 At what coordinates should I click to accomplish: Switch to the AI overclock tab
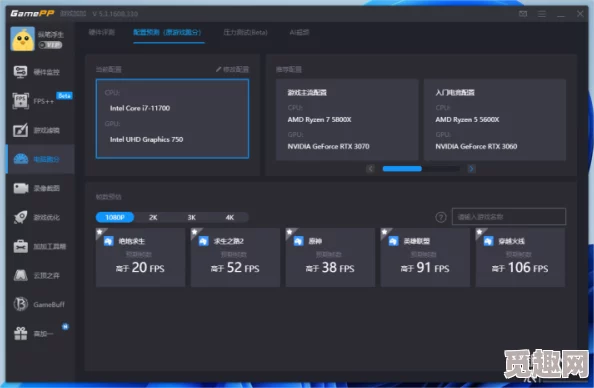click(299, 32)
